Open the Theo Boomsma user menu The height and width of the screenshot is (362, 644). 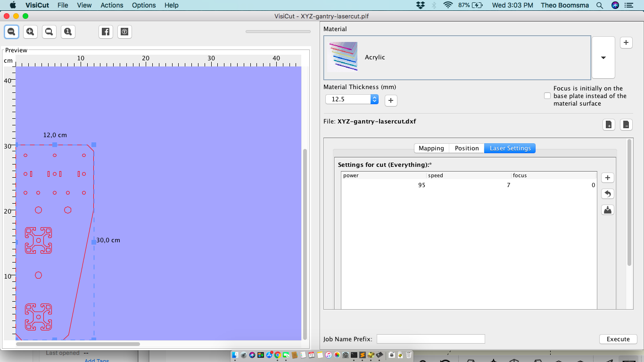click(x=565, y=5)
